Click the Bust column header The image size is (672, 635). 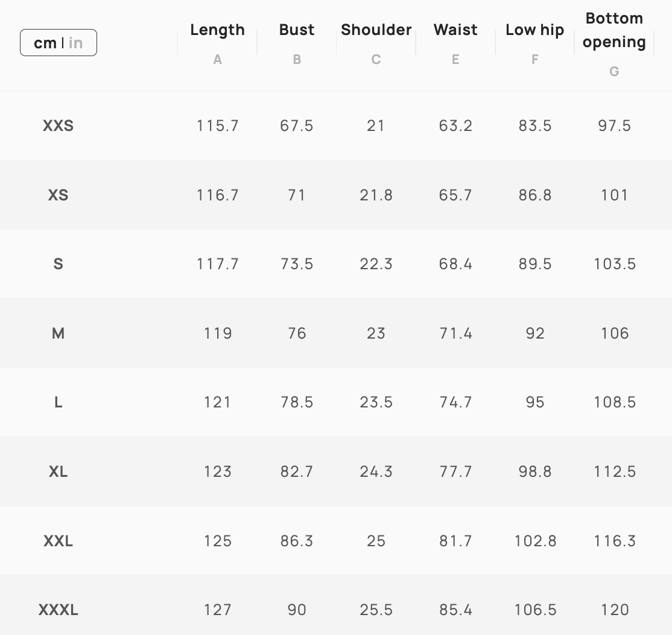(297, 30)
